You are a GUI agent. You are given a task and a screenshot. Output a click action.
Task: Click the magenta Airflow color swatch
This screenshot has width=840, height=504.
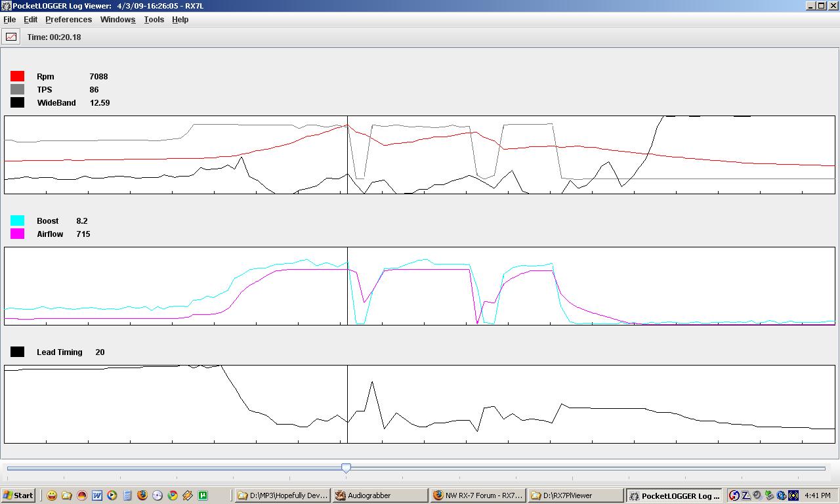tap(18, 234)
